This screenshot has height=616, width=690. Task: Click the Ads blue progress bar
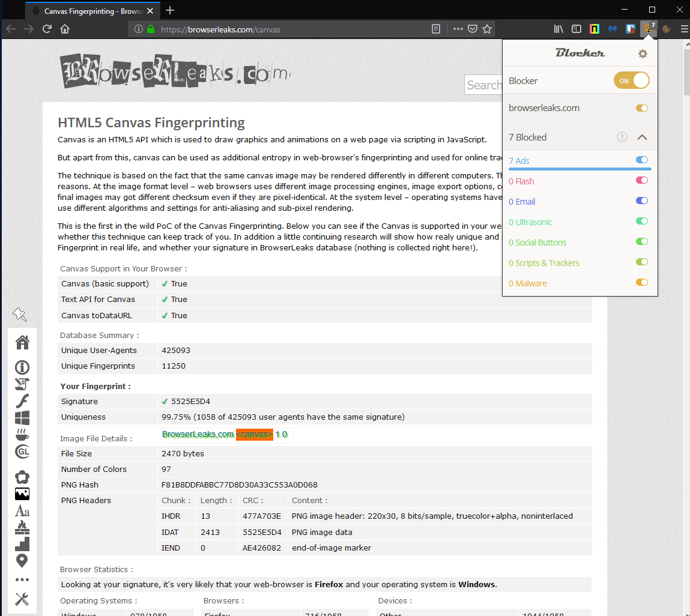[580, 169]
